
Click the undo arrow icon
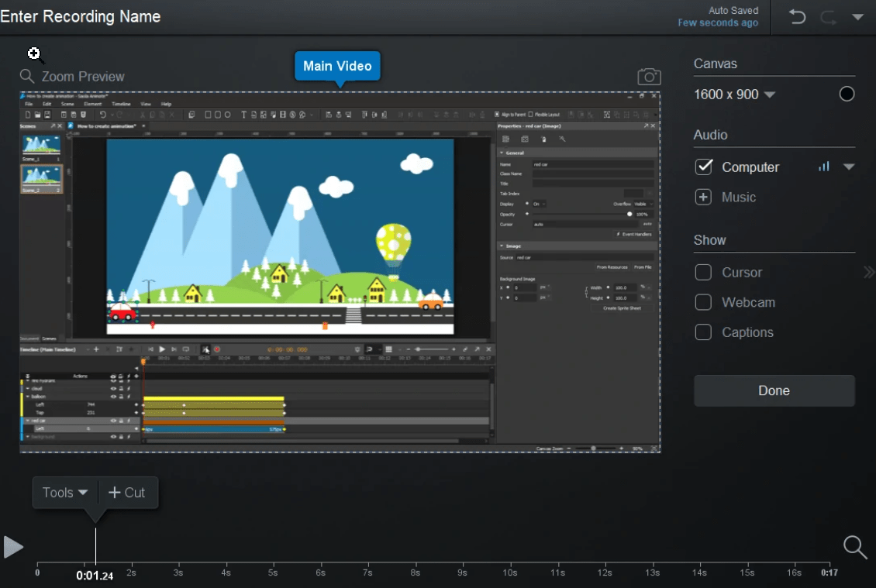797,17
